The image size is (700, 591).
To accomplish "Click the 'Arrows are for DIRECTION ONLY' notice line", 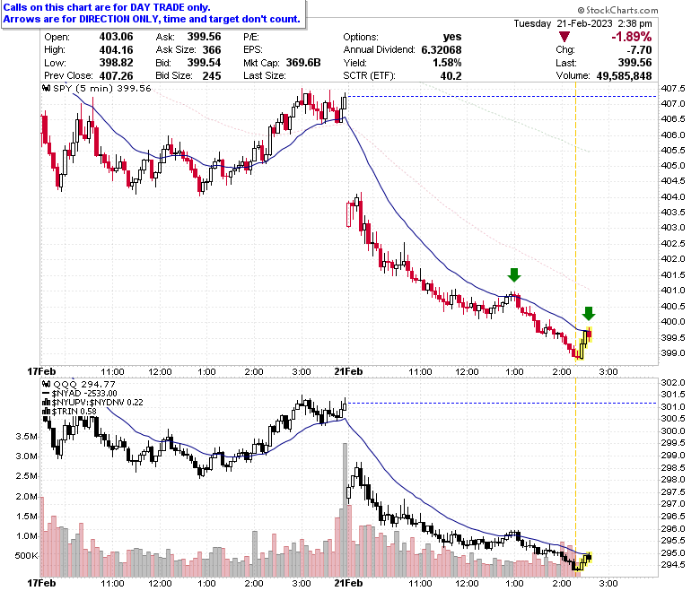I will tap(152, 19).
